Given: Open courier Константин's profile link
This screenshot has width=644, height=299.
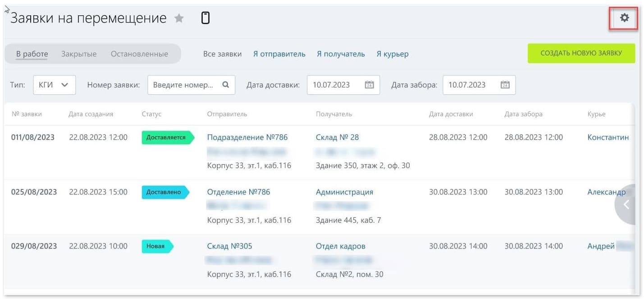Looking at the screenshot, I should [x=607, y=137].
